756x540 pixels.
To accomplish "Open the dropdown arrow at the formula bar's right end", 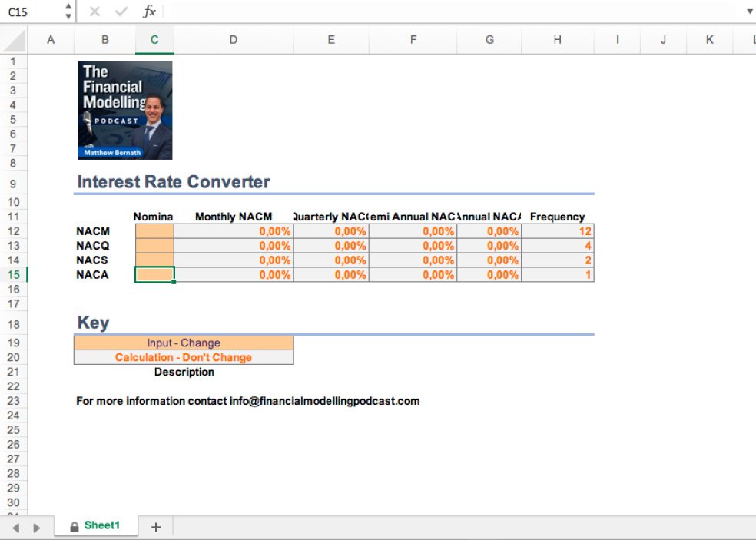I will pos(749,12).
